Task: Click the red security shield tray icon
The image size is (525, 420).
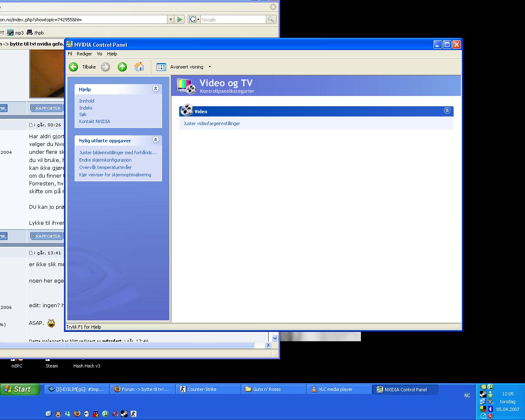Action: point(490,416)
